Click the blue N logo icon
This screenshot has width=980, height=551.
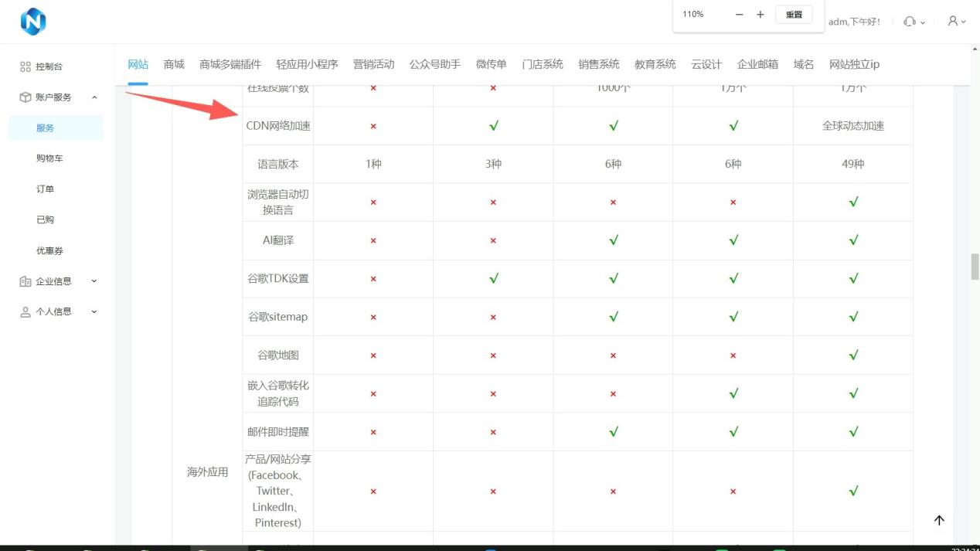click(32, 22)
